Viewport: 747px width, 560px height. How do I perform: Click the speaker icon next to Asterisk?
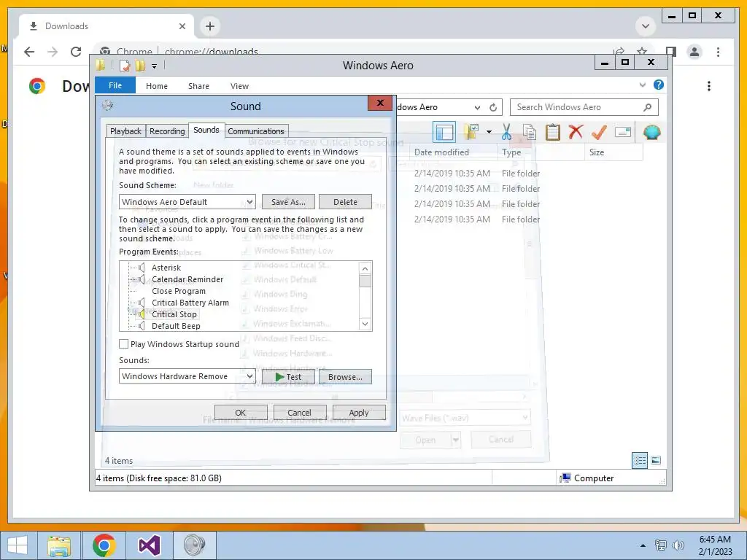[142, 268]
